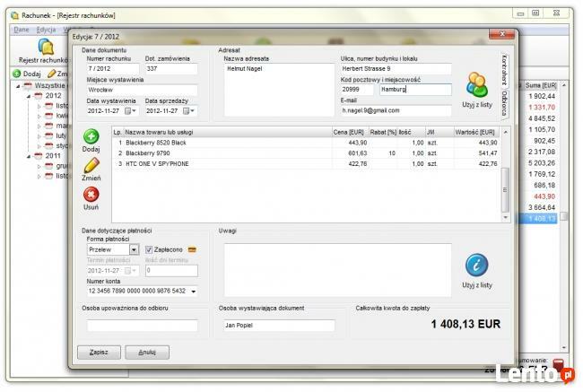This screenshot has width=583, height=392.
Task: Click the items table vertical scrollbar
Action: (504, 179)
